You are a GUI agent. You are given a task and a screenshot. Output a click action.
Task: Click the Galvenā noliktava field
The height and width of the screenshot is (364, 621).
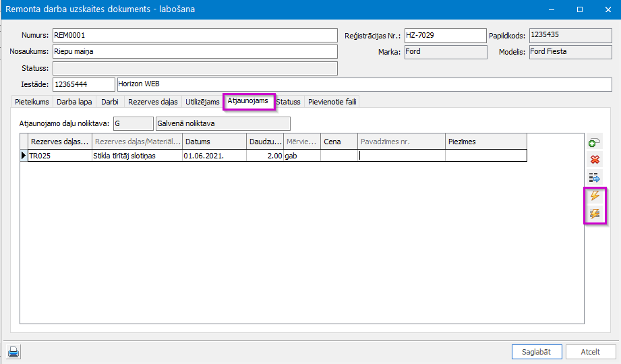[223, 123]
